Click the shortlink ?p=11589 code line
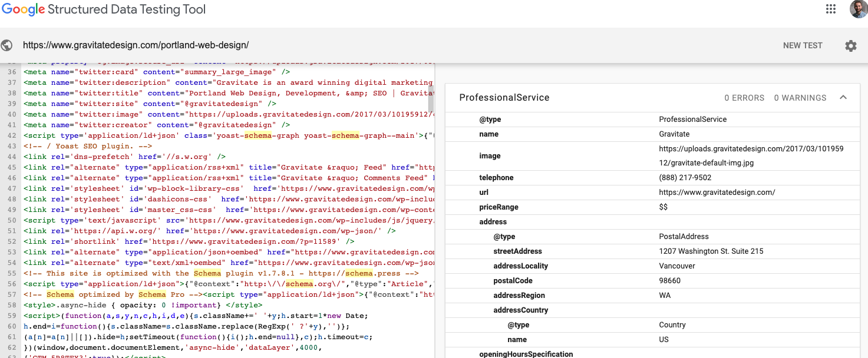This screenshot has height=358, width=868. coord(189,242)
